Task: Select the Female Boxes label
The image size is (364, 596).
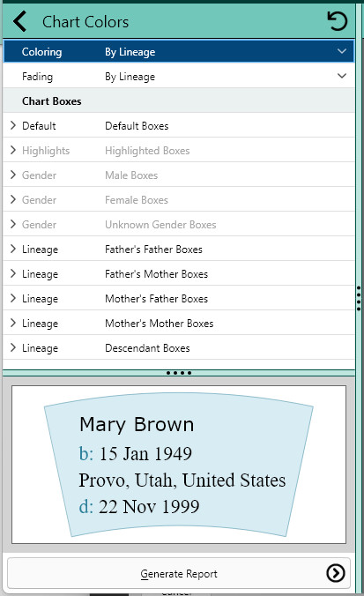Action: 137,200
